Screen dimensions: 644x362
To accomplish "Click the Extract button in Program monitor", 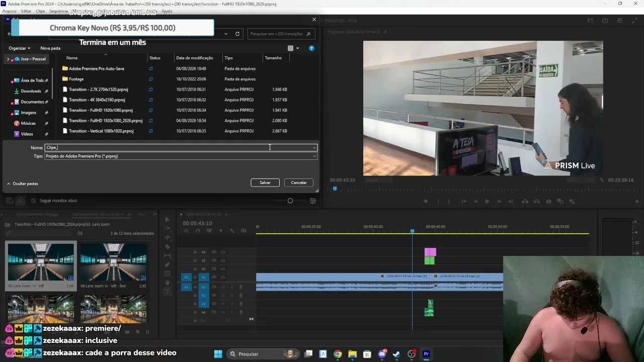I will 536,202.
